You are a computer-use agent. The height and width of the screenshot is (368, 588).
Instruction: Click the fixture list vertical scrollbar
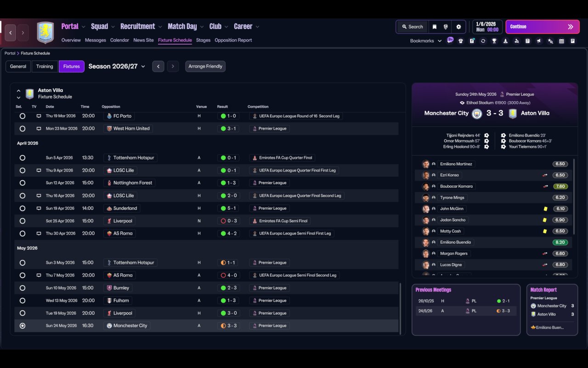coord(401,308)
